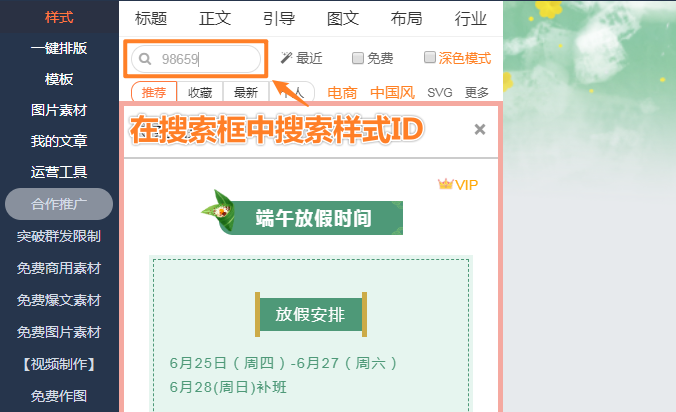
Task: Expand the 更多 category options
Action: click(476, 92)
